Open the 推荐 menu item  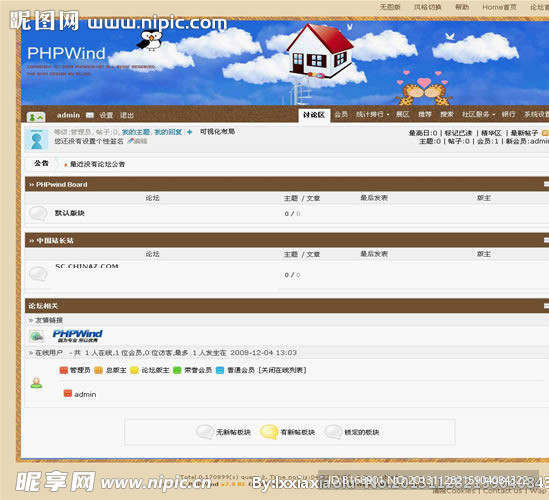pos(425,114)
